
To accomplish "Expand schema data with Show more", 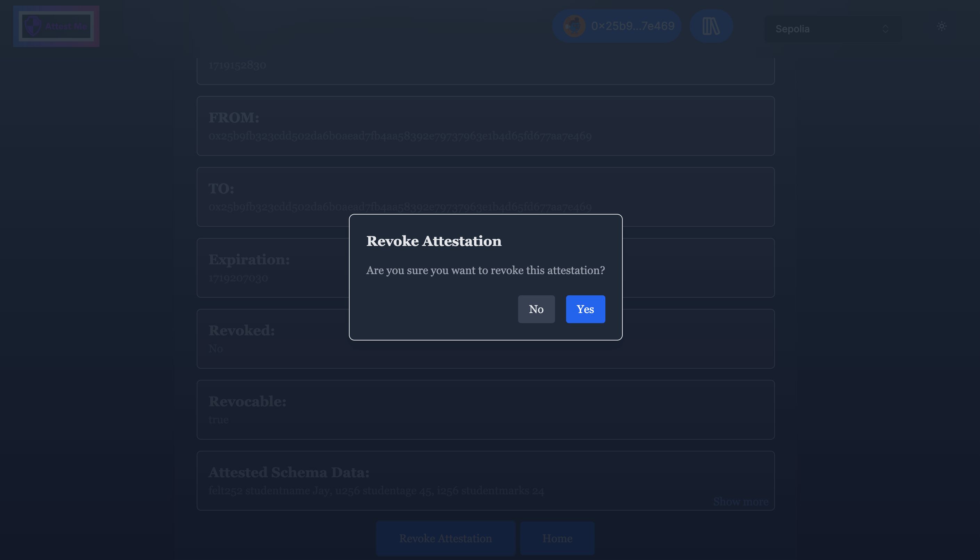I will [x=740, y=501].
